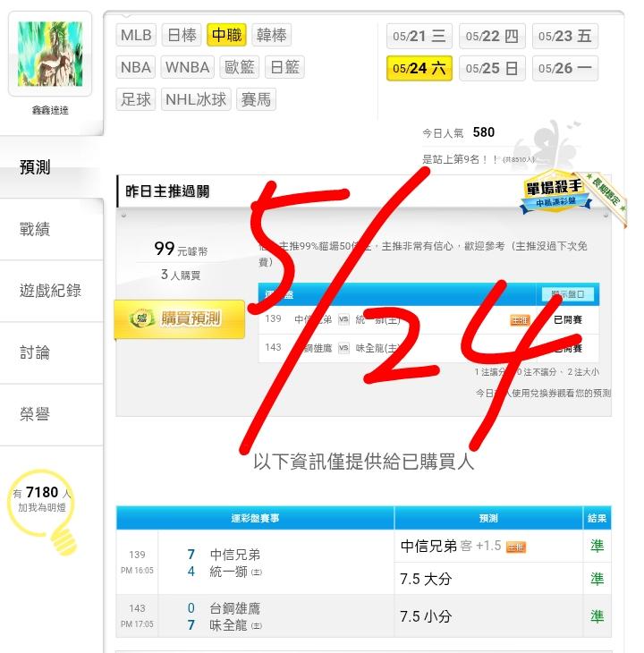Click the 足球 sport filter

[x=136, y=99]
